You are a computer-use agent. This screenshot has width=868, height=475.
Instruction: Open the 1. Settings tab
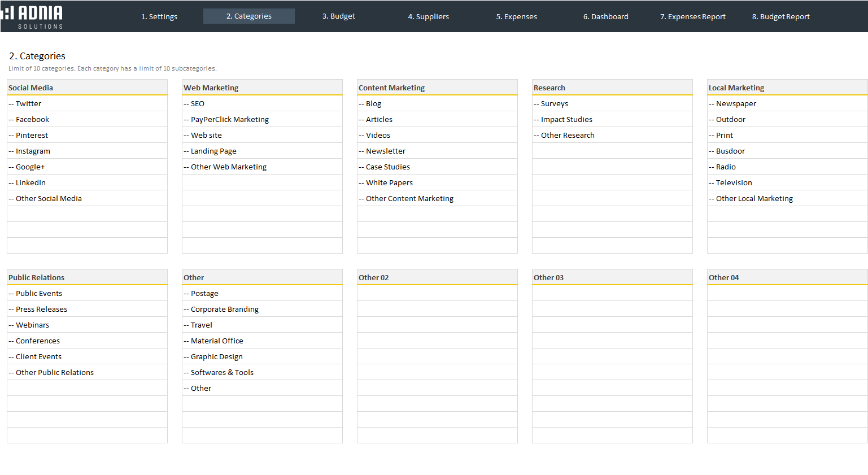pos(159,16)
